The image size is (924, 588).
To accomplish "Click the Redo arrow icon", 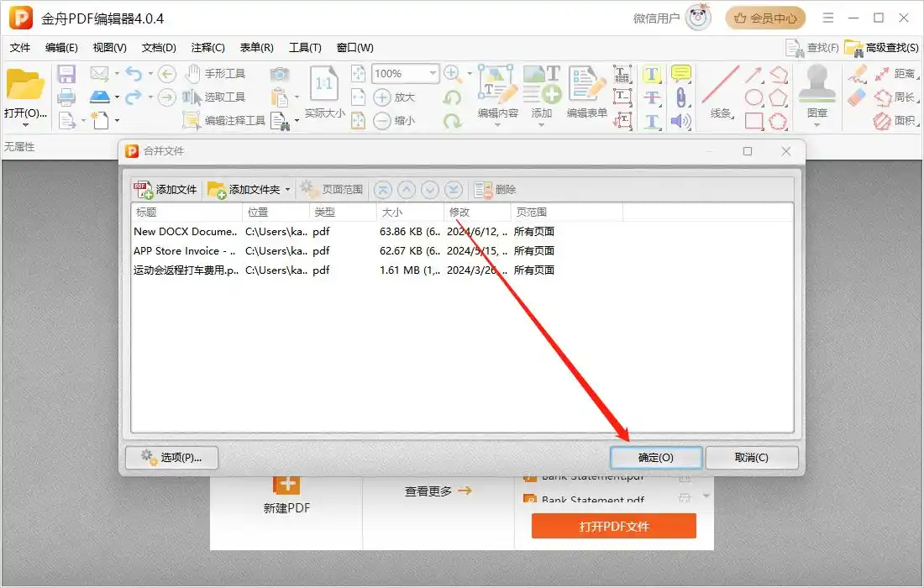I will point(134,97).
